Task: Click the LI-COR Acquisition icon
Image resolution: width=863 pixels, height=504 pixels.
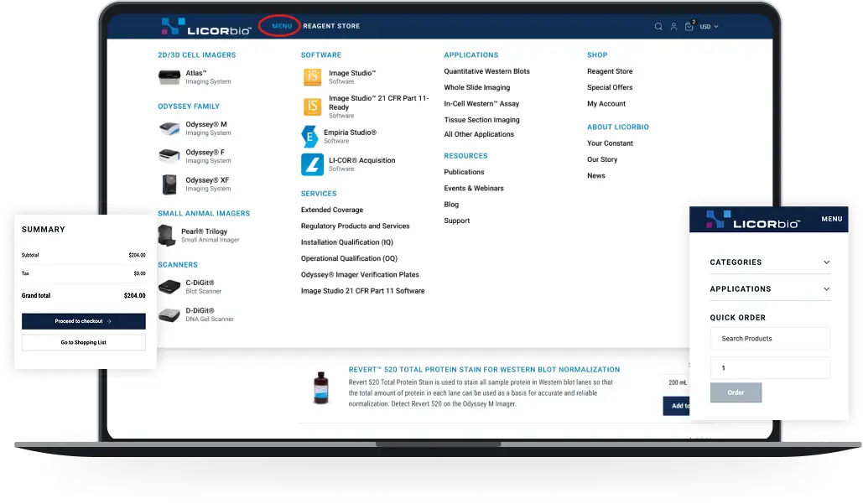Action: click(312, 164)
